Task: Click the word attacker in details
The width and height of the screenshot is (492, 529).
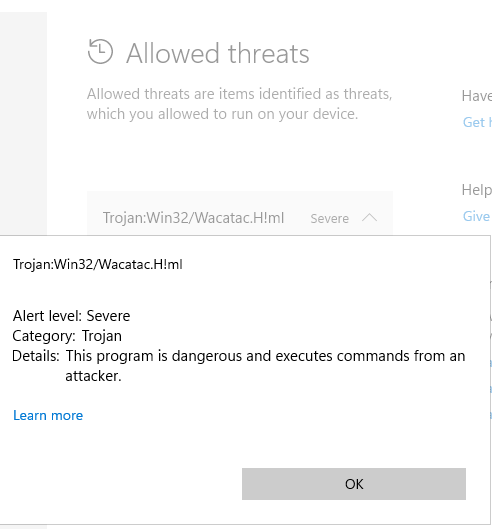Action: click(93, 376)
